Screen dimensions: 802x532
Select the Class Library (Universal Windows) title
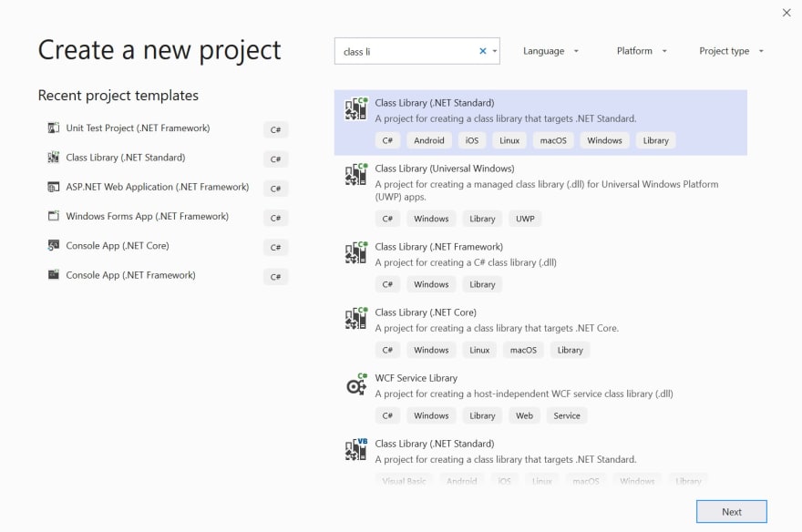[445, 169]
